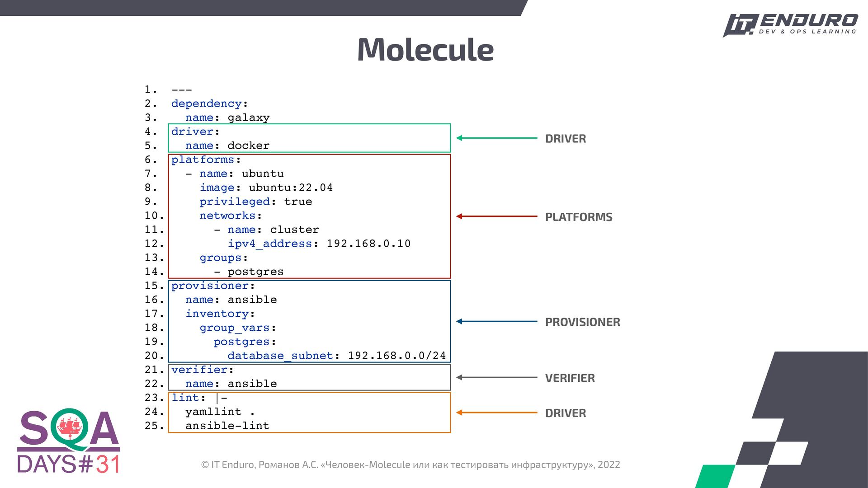Click the 'provisioner:' key
This screenshot has width=868, height=488.
click(x=213, y=286)
